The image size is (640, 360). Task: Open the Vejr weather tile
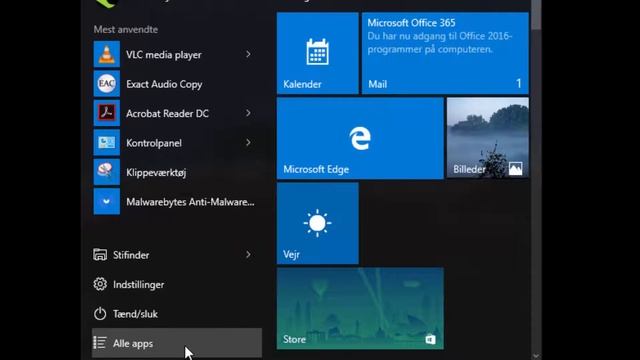tap(318, 223)
